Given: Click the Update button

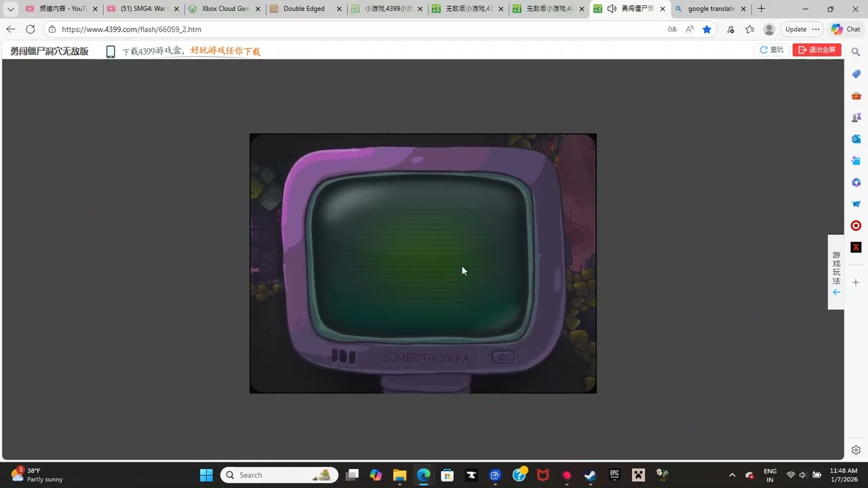Looking at the screenshot, I should coord(795,29).
